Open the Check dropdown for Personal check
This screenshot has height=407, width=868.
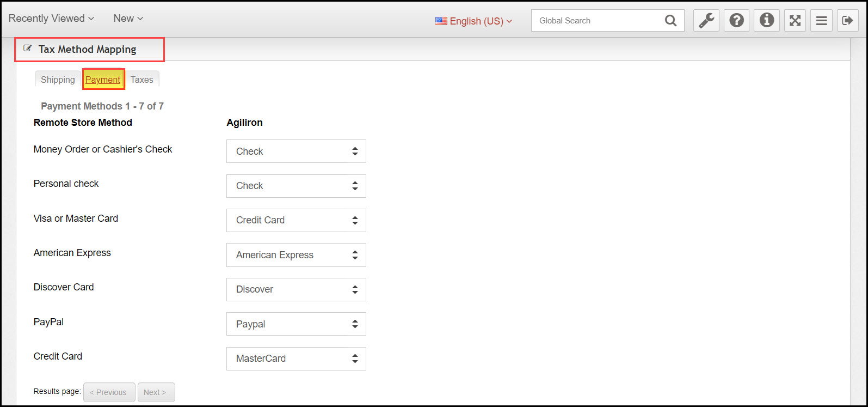pos(296,186)
